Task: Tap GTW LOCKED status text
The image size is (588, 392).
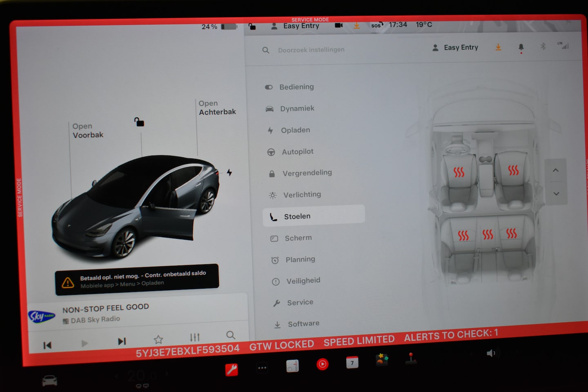Action: [x=281, y=345]
